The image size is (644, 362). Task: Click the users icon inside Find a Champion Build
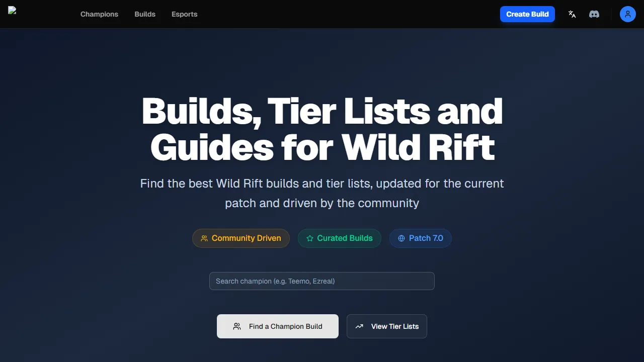tap(237, 326)
